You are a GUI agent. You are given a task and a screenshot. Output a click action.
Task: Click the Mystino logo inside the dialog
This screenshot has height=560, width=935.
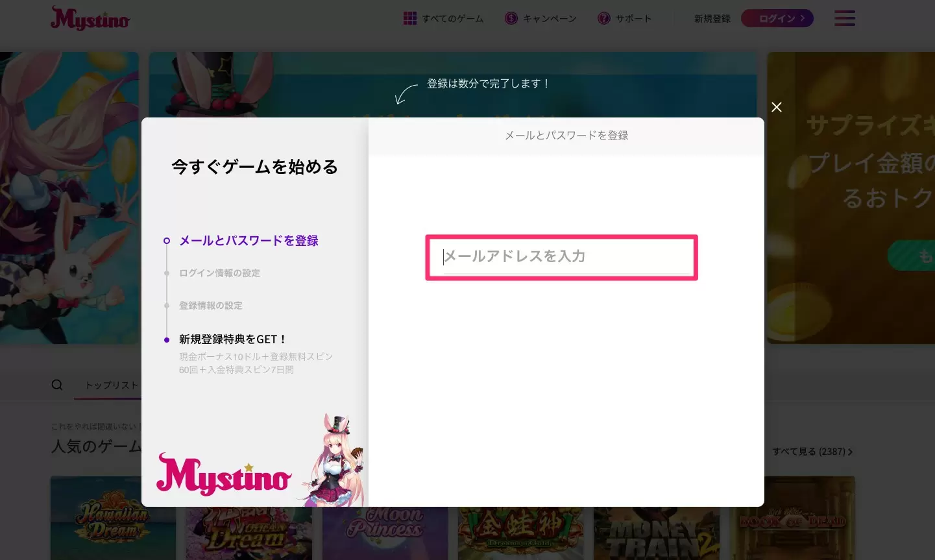pyautogui.click(x=224, y=474)
